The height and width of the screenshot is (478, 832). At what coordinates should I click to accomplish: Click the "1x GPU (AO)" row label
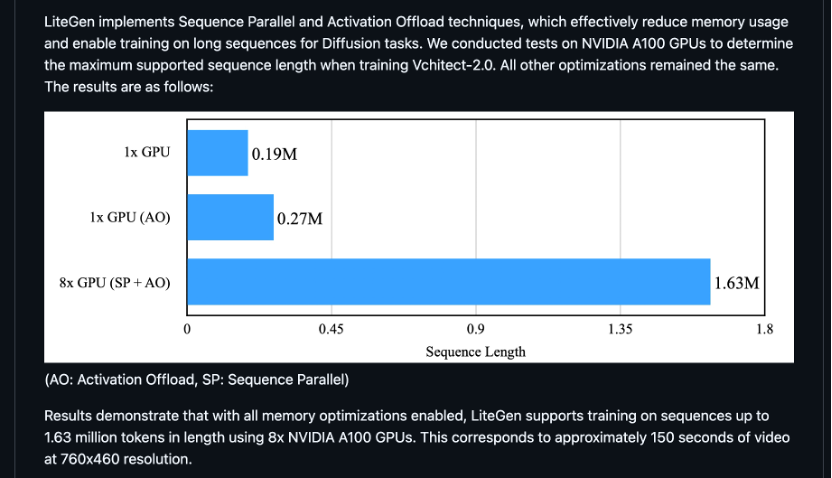130,218
